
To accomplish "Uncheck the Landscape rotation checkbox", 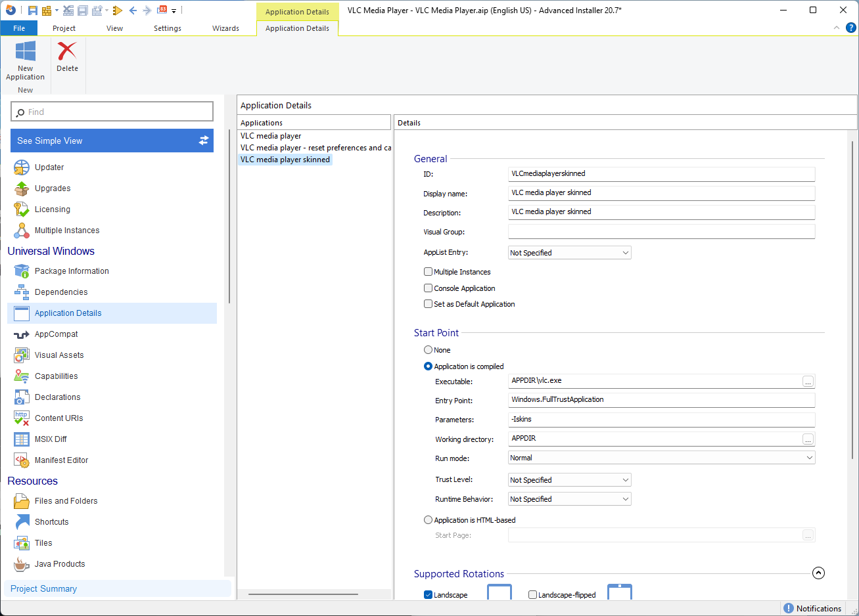I will (429, 595).
